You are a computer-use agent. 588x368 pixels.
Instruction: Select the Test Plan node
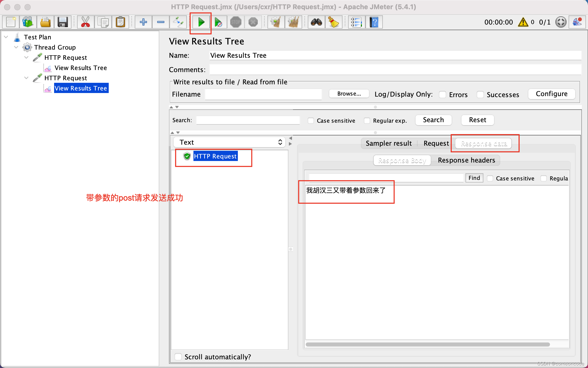[x=38, y=37]
